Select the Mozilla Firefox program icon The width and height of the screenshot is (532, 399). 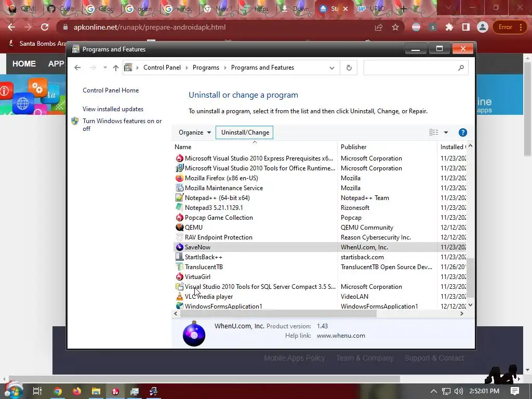point(179,178)
